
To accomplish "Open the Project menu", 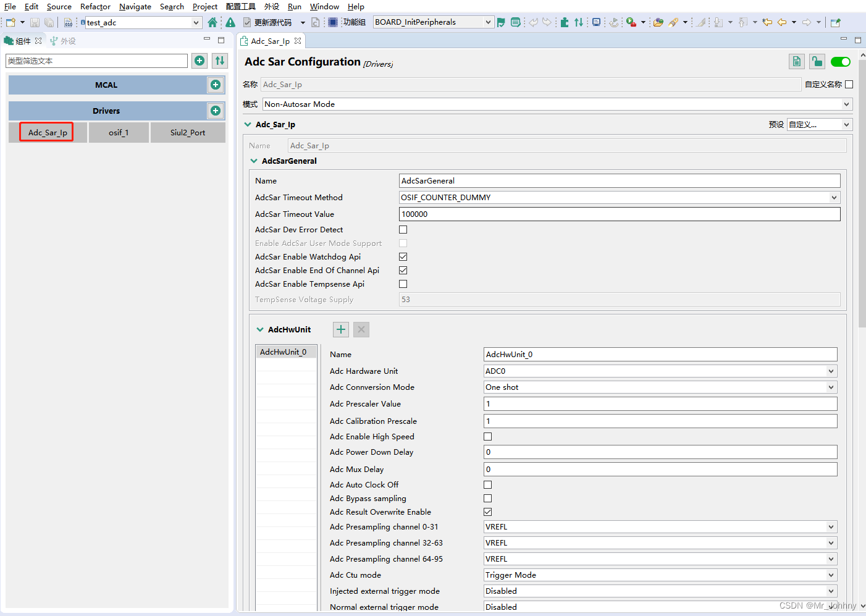I will click(205, 6).
